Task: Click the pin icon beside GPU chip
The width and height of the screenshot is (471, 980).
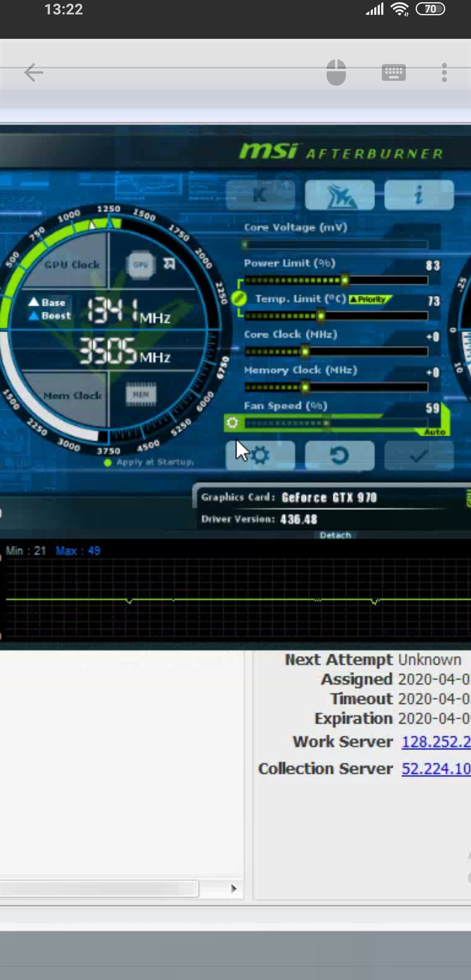Action: (169, 264)
